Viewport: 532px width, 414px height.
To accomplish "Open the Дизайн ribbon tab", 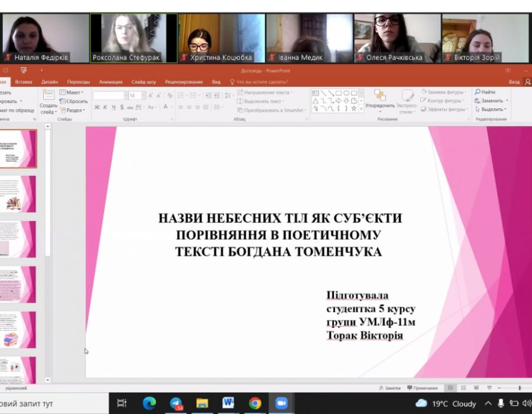I will coord(50,82).
